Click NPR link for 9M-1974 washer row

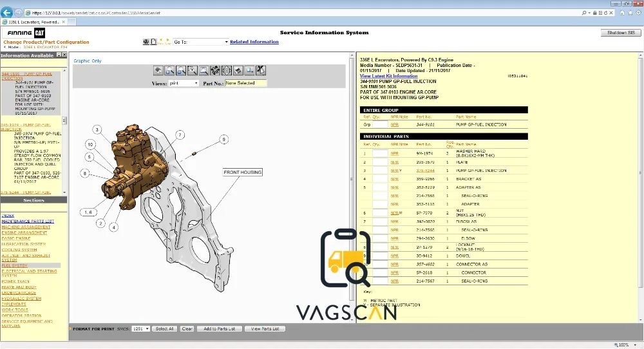[395, 153]
